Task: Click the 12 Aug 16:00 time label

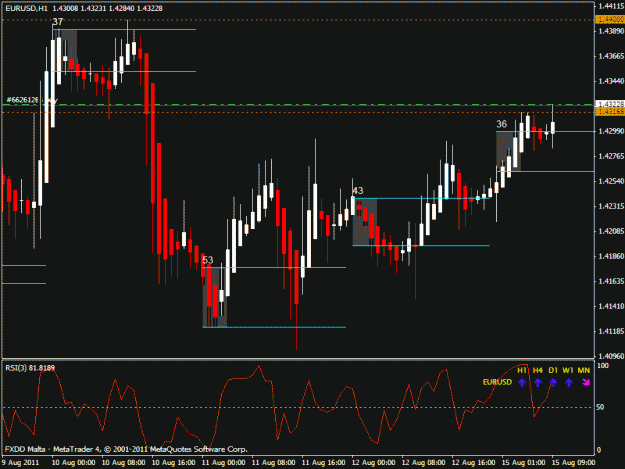Action: click(x=474, y=462)
